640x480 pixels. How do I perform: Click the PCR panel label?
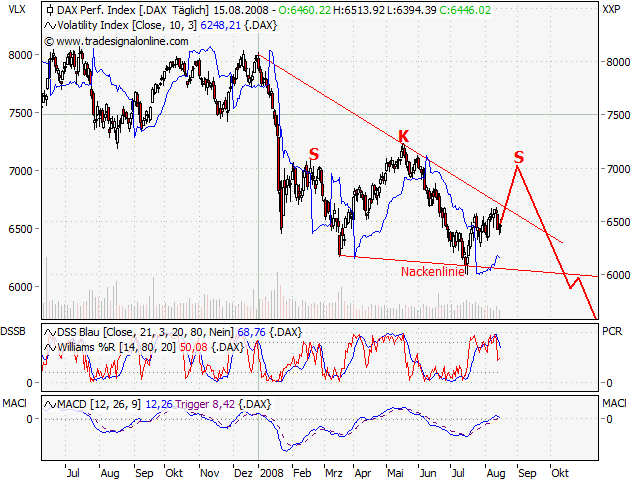(x=612, y=331)
